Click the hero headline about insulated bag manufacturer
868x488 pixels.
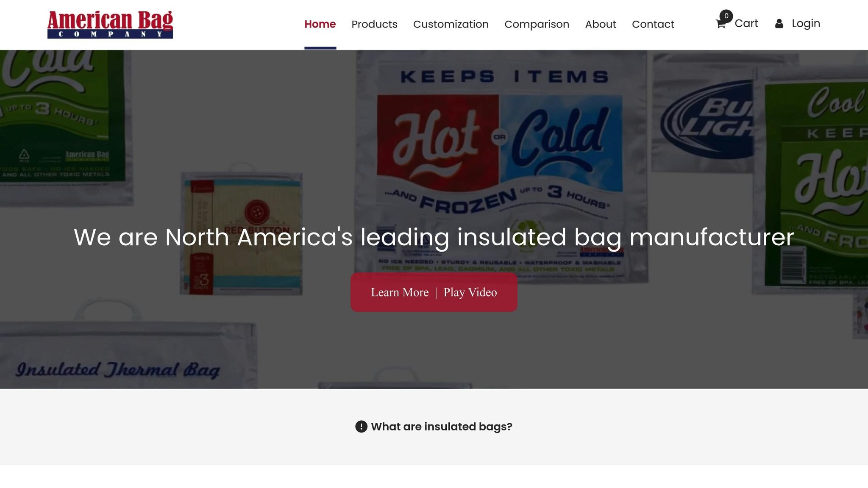(x=434, y=237)
